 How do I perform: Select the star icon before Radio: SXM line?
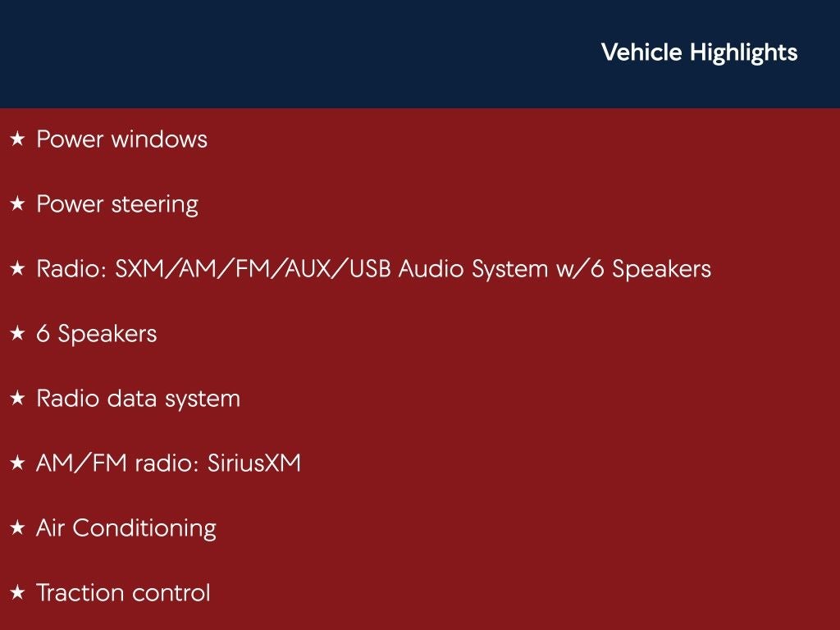(17, 269)
